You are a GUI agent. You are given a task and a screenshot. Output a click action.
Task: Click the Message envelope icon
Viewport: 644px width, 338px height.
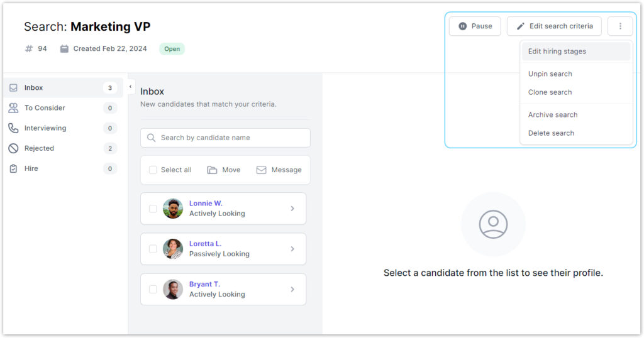(x=261, y=170)
